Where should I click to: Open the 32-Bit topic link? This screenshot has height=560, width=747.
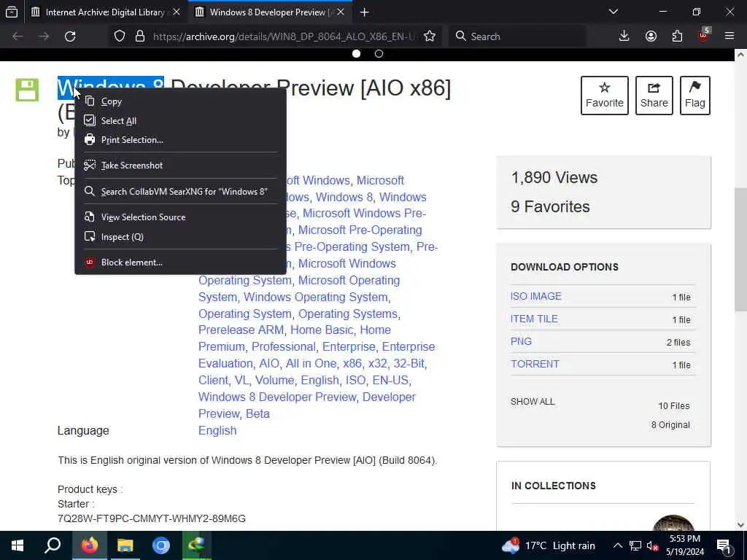point(409,363)
